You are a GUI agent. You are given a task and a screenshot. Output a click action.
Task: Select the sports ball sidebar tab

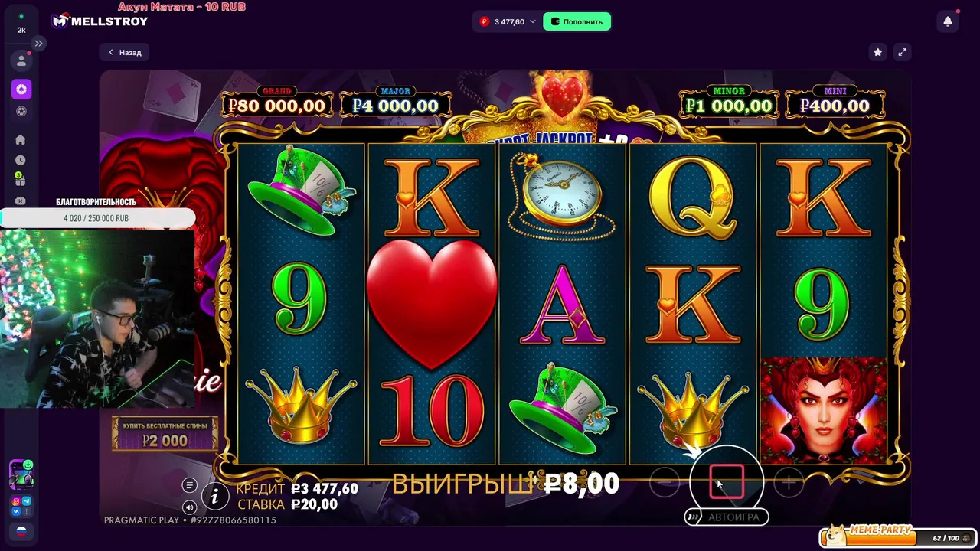21,111
